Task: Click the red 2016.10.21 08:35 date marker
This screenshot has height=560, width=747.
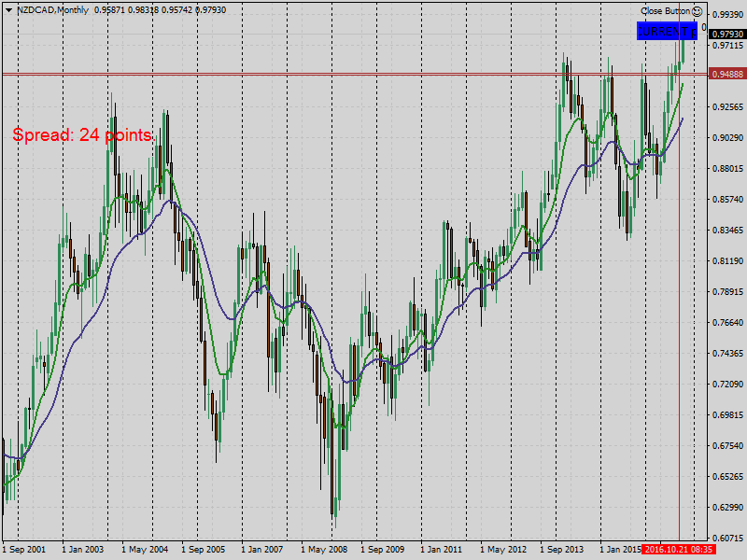Action: coord(679,550)
